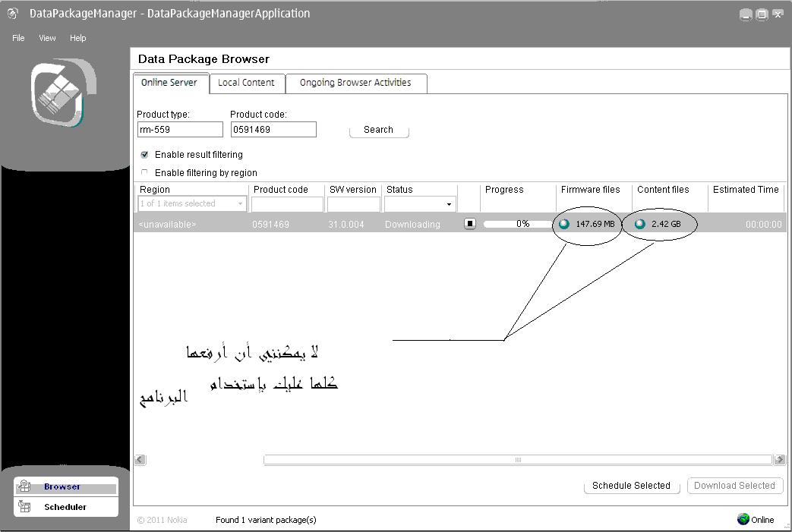Click the large Data Package Manager logo

pos(63,93)
